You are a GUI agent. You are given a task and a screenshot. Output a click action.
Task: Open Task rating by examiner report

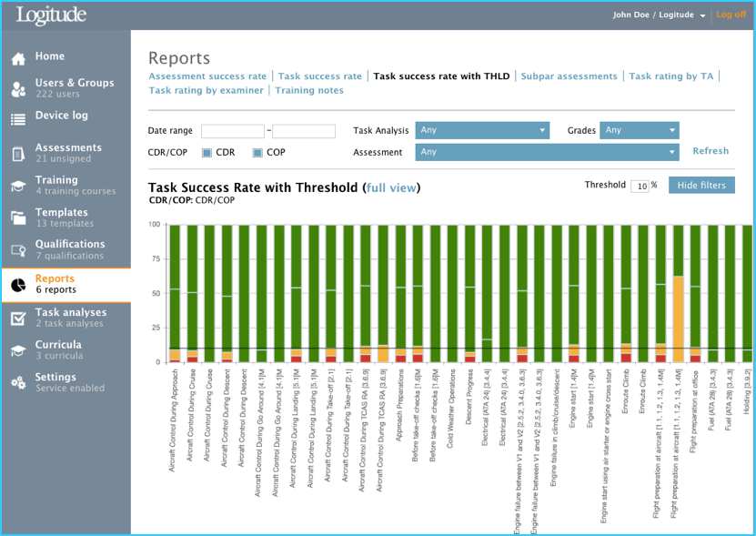tap(206, 90)
